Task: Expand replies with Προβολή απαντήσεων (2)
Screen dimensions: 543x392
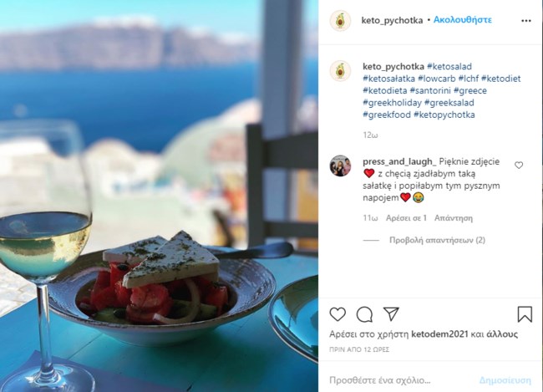Action: [437, 240]
